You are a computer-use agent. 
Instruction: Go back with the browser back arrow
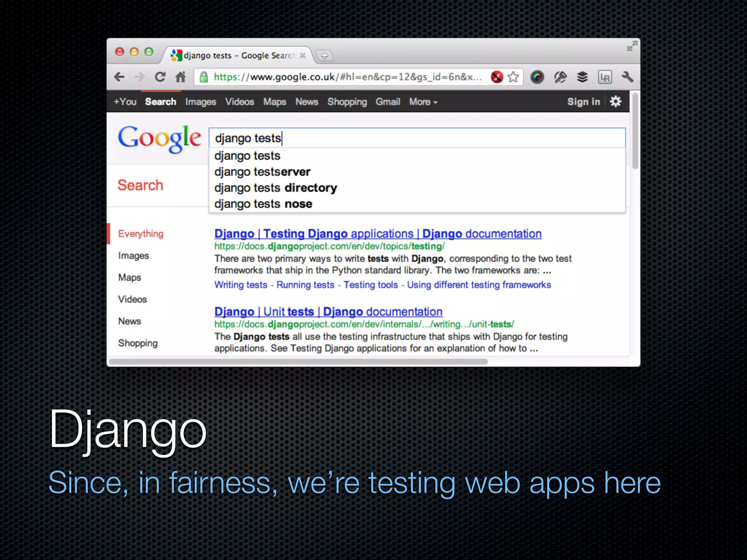(119, 77)
